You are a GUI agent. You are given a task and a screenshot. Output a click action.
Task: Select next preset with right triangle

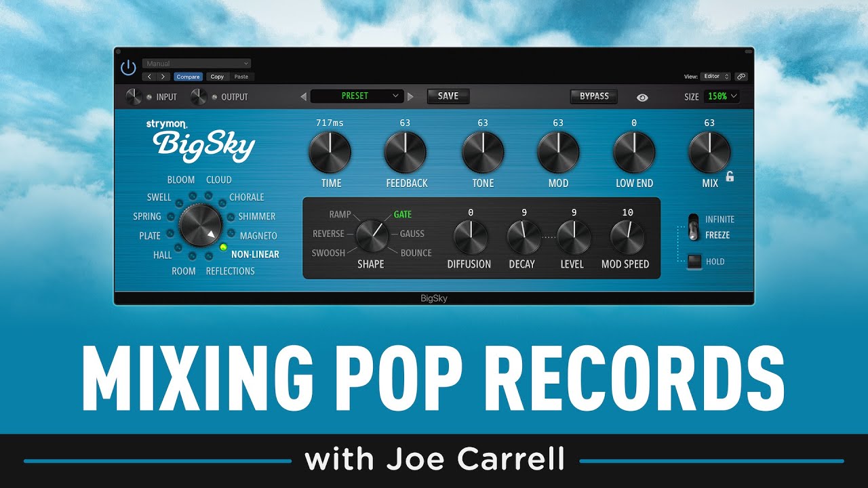pyautogui.click(x=410, y=96)
